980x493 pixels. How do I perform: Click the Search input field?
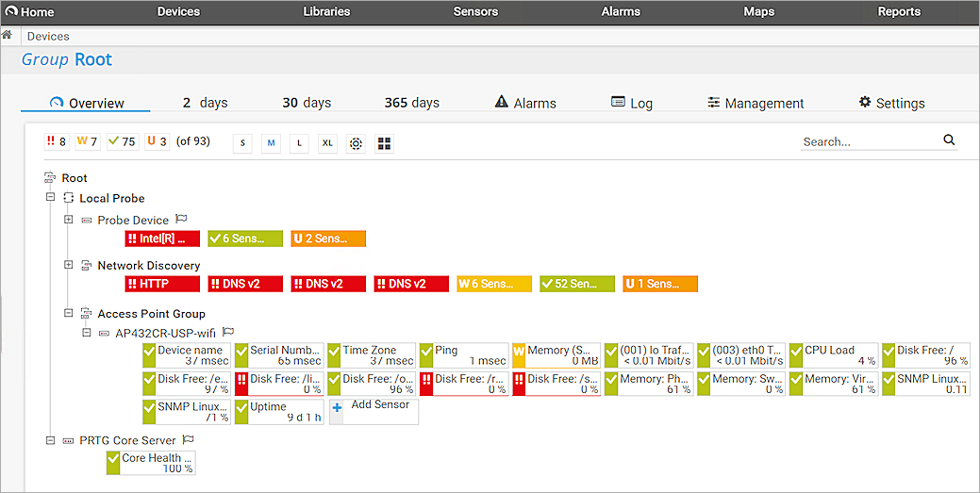click(x=868, y=141)
